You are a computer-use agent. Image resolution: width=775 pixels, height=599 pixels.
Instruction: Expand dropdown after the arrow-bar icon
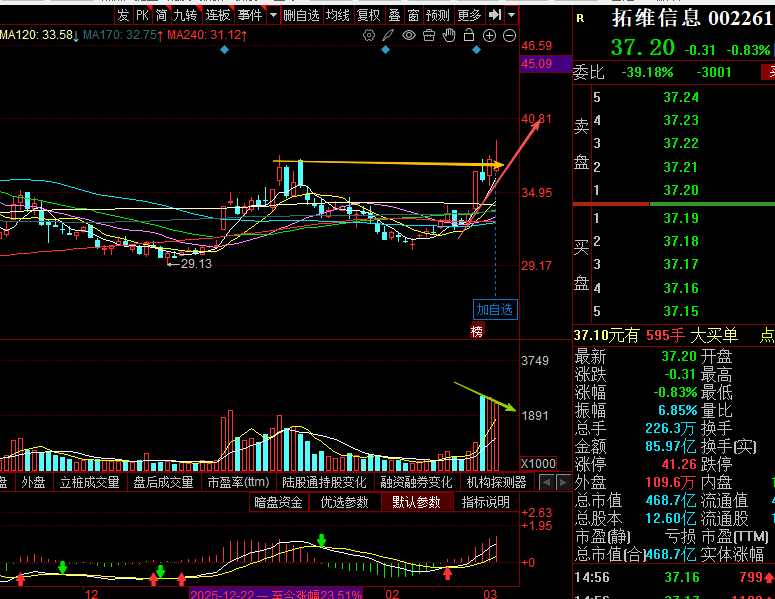[x=512, y=15]
